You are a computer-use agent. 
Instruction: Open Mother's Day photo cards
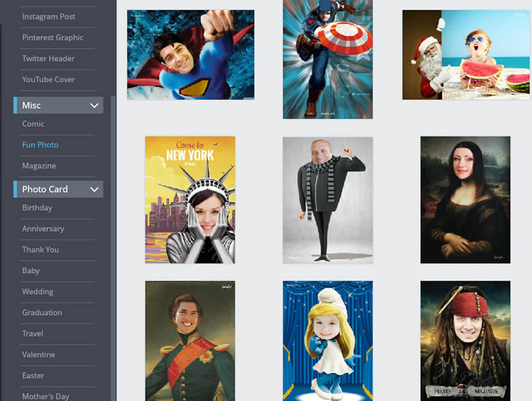pos(46,397)
